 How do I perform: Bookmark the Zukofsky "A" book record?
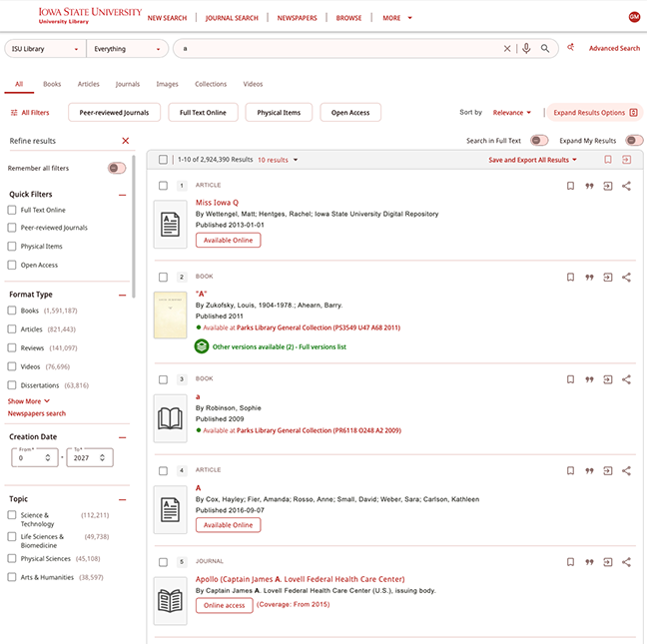click(x=570, y=278)
